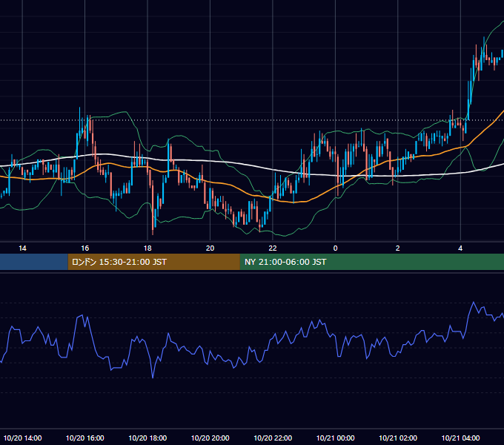
Task: Click the '4' hour axis label
Action: point(460,248)
